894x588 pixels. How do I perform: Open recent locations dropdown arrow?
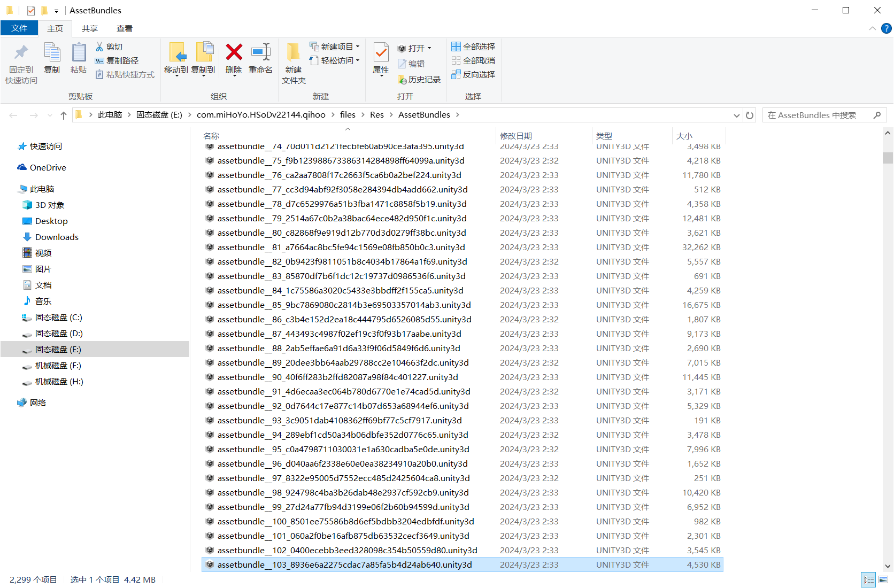pyautogui.click(x=50, y=115)
